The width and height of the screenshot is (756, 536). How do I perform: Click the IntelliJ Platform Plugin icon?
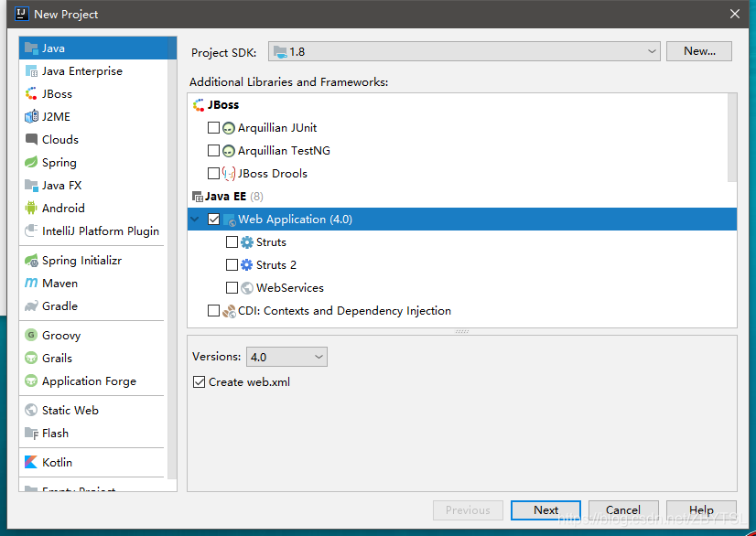[31, 230]
